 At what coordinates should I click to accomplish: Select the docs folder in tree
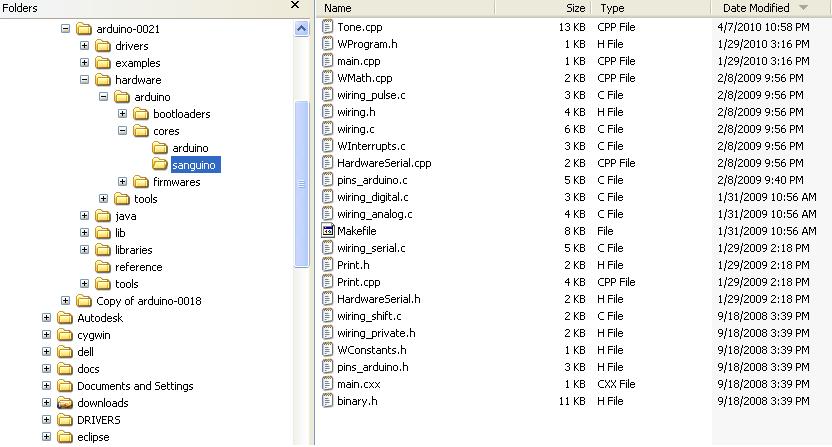(x=88, y=368)
